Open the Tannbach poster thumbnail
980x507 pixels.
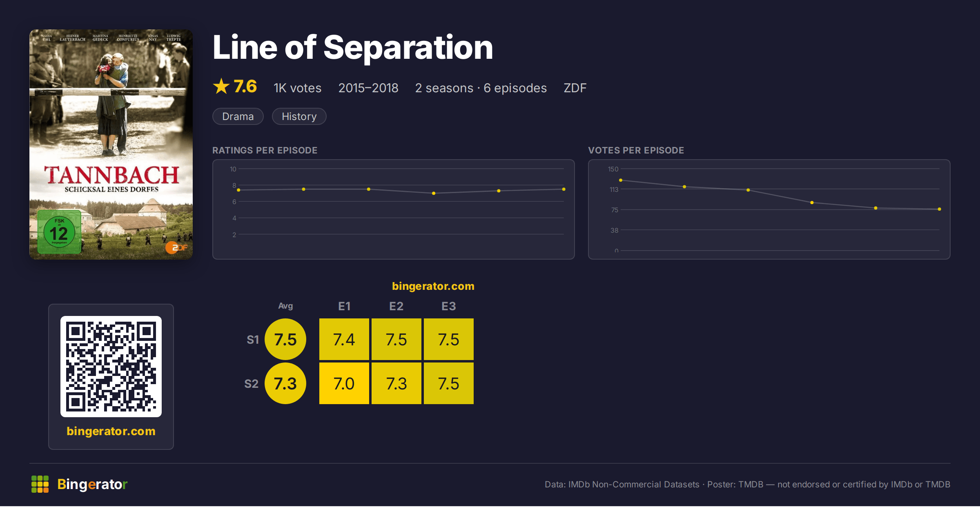click(x=111, y=145)
